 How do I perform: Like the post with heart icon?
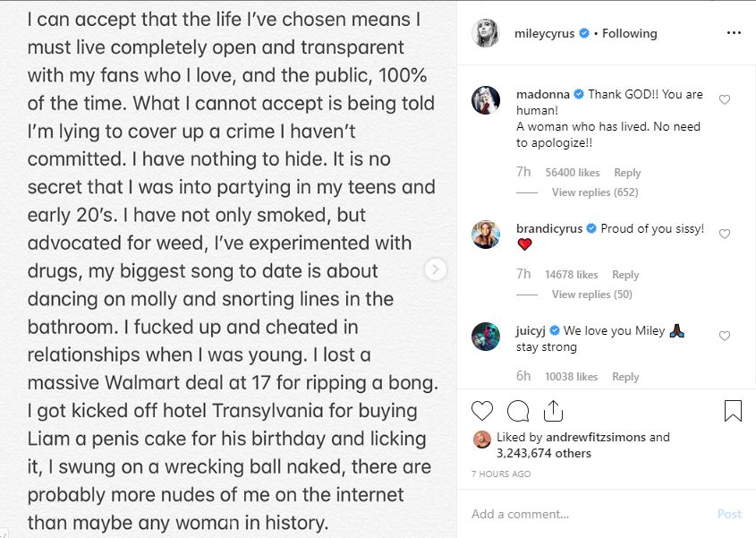pos(482,411)
